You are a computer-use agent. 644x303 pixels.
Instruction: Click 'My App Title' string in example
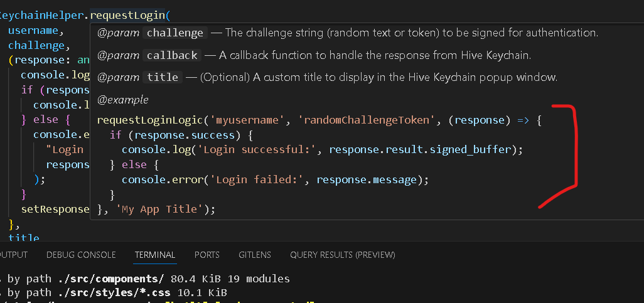(x=160, y=209)
